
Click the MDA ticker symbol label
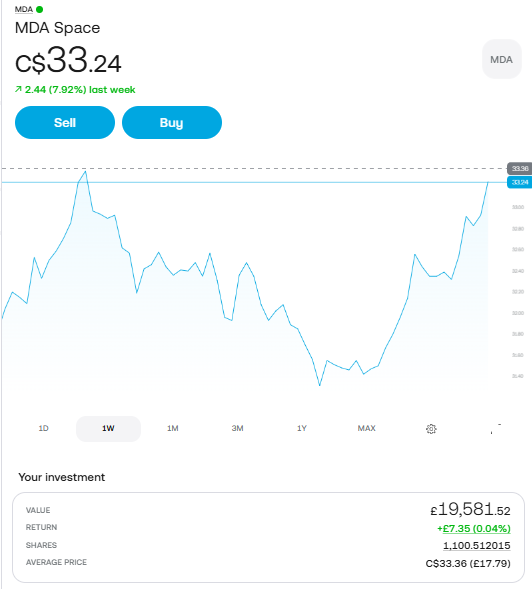click(24, 9)
